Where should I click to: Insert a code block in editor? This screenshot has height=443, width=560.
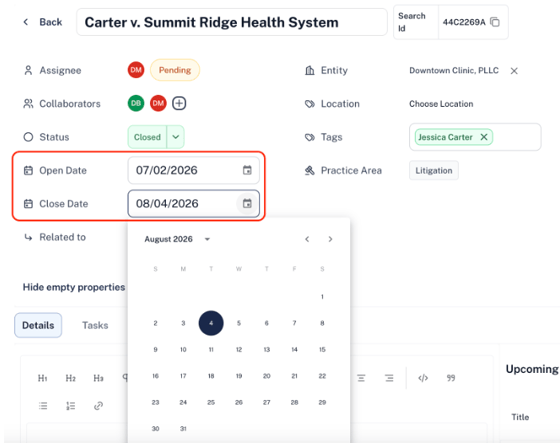click(x=423, y=378)
